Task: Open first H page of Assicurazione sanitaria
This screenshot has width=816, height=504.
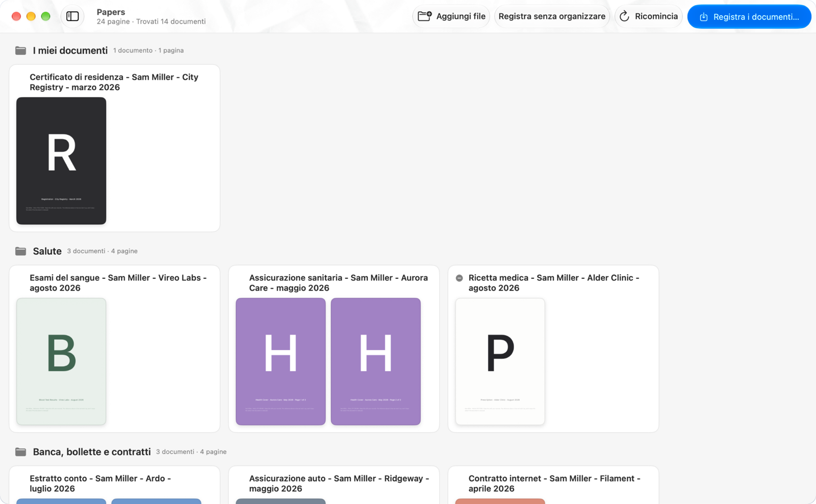Action: coord(280,362)
